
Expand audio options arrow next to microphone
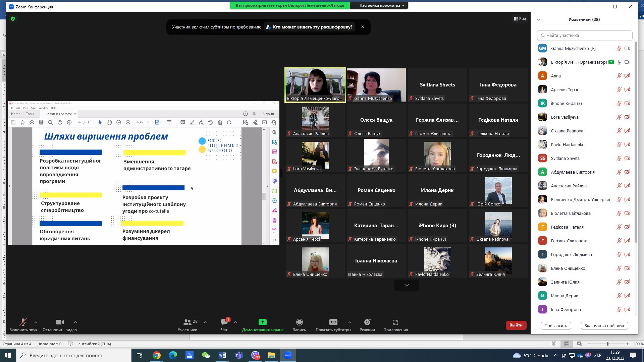(x=36, y=322)
